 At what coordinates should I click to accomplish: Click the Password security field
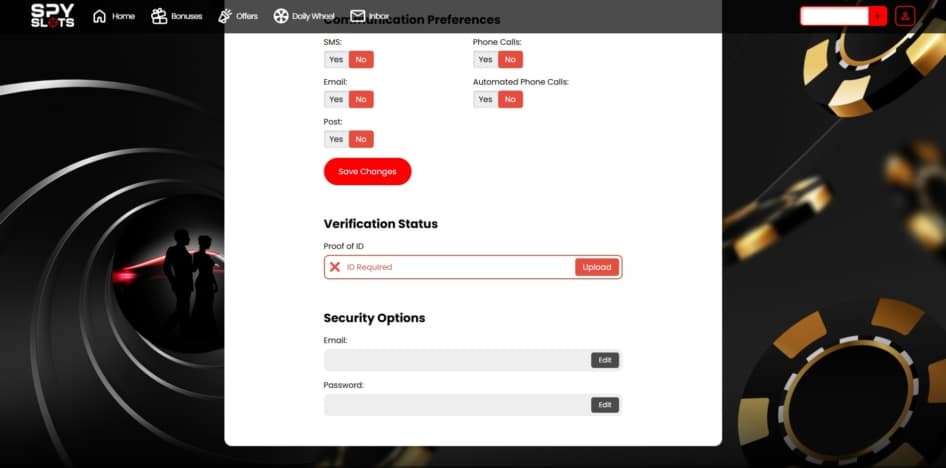point(472,405)
